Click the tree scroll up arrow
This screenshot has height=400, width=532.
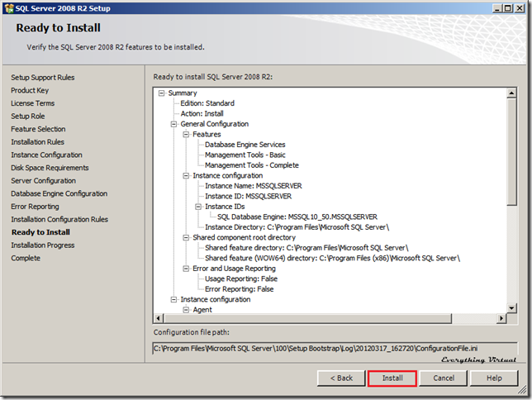tap(511, 93)
